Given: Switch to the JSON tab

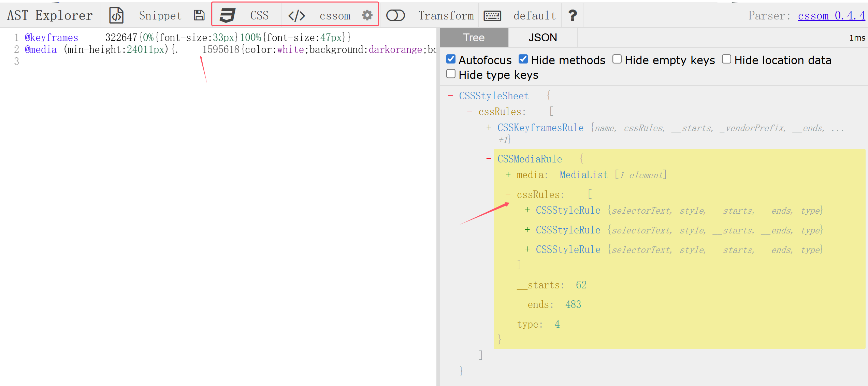Looking at the screenshot, I should [542, 38].
